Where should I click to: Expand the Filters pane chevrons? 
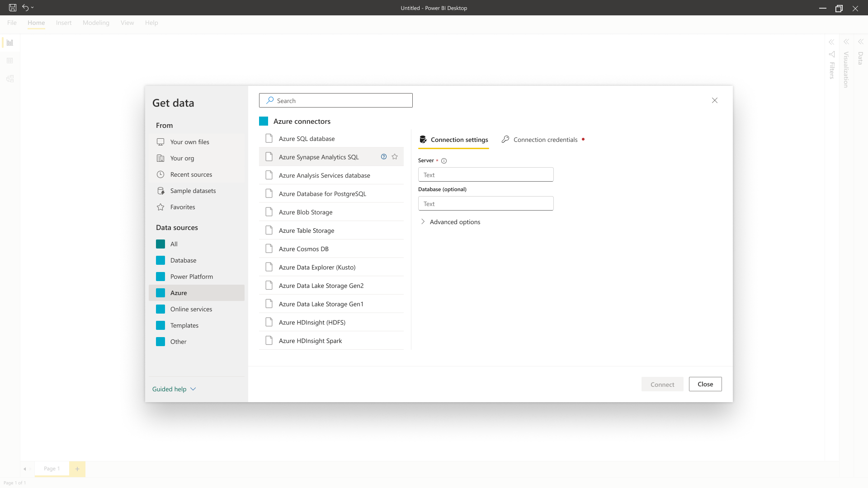coord(831,42)
